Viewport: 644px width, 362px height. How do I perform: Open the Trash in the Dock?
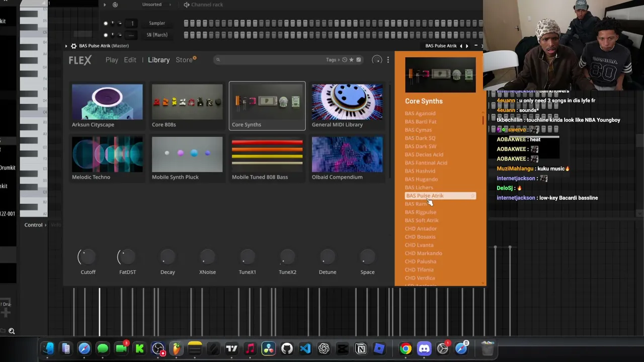click(x=488, y=348)
